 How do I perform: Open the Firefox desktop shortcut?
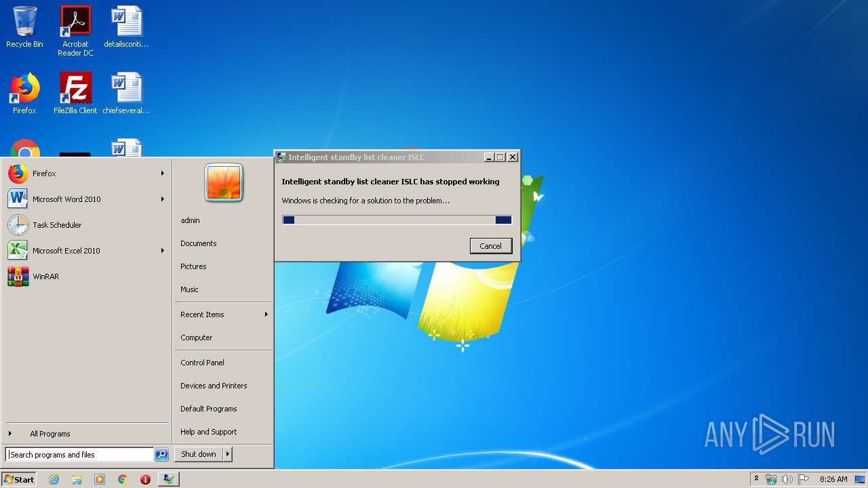pos(24,94)
